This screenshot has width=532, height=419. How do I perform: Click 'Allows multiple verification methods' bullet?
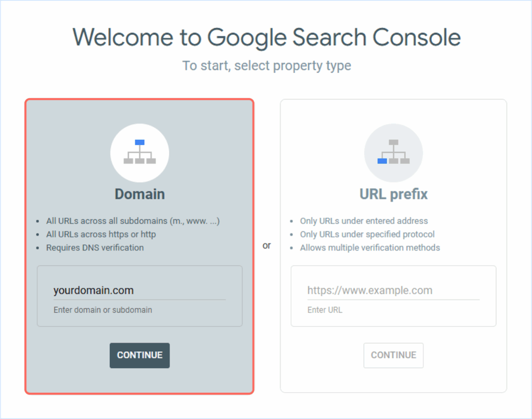pos(370,248)
